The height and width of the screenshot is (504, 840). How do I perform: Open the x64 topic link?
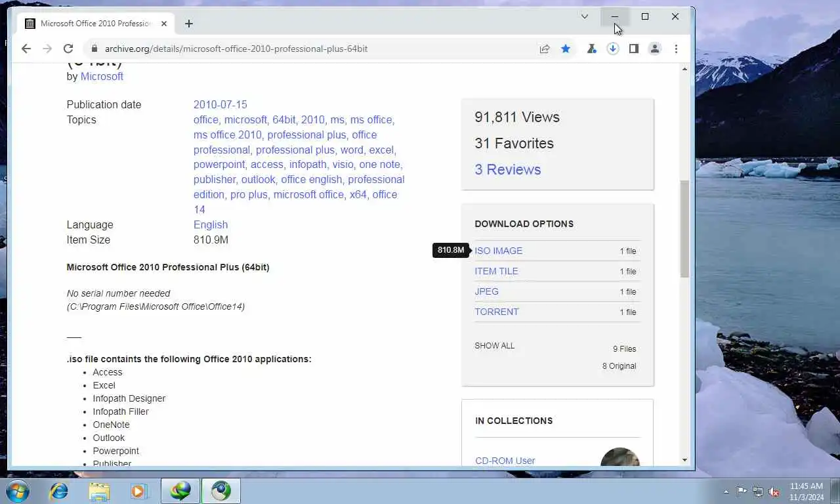pos(358,195)
